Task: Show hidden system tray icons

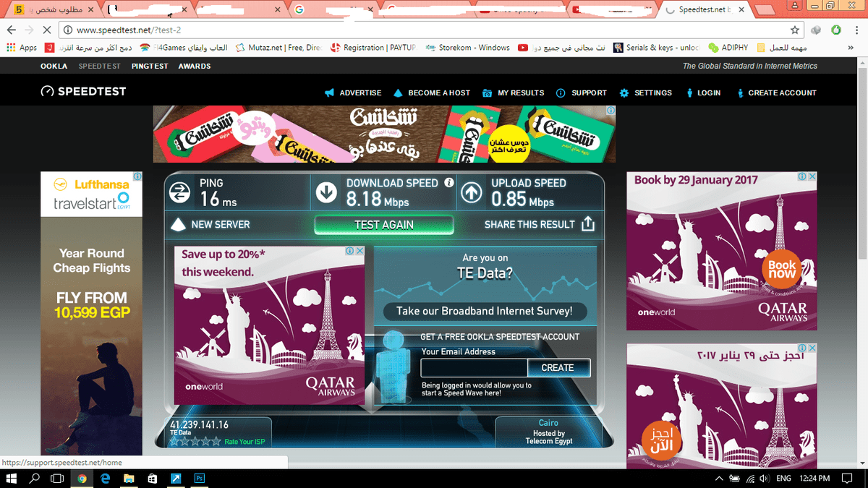Action: 719,479
